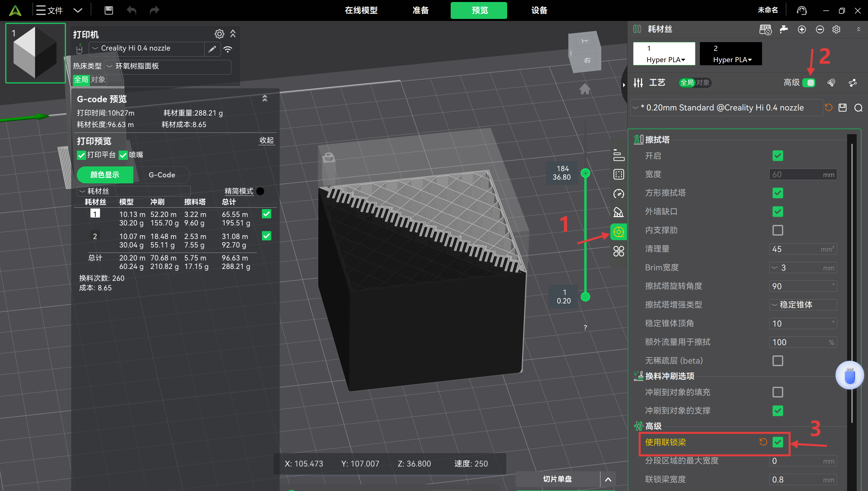Open wipe tower reinforcement type (稳定锥体) dropdown
Screen dimensions: 868x491
[803, 305]
